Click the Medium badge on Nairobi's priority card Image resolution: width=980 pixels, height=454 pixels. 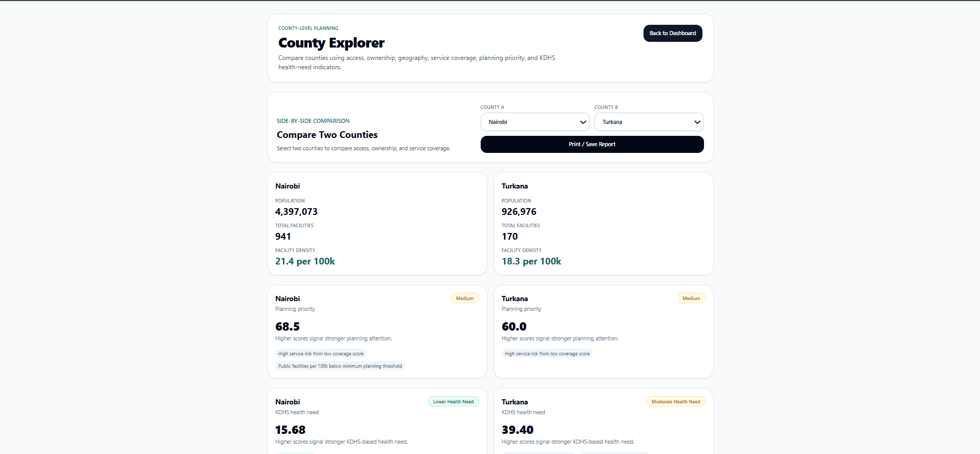click(x=465, y=299)
